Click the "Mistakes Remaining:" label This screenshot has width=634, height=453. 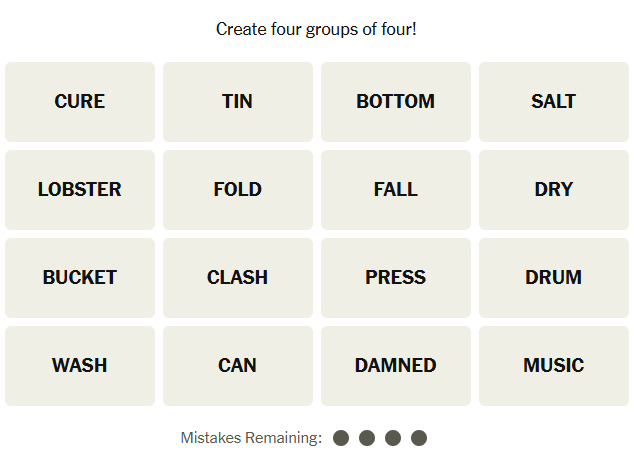251,438
